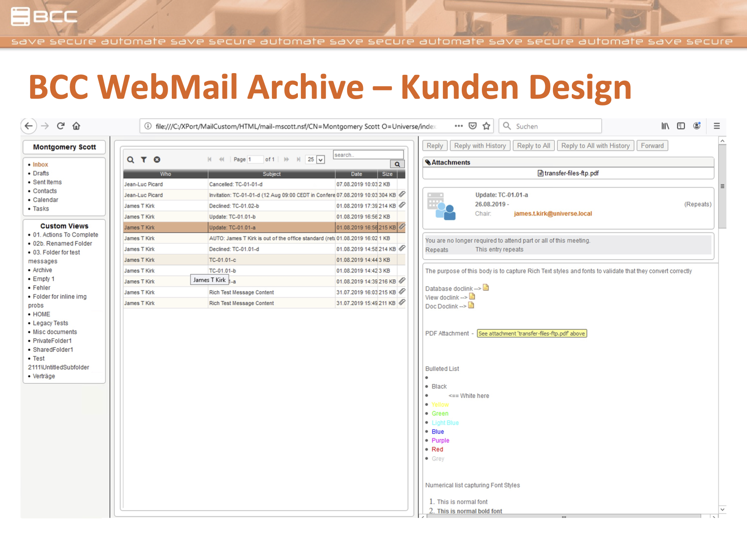
Task: Open the transfer-files-ftp.pdf attachment
Action: coord(568,173)
